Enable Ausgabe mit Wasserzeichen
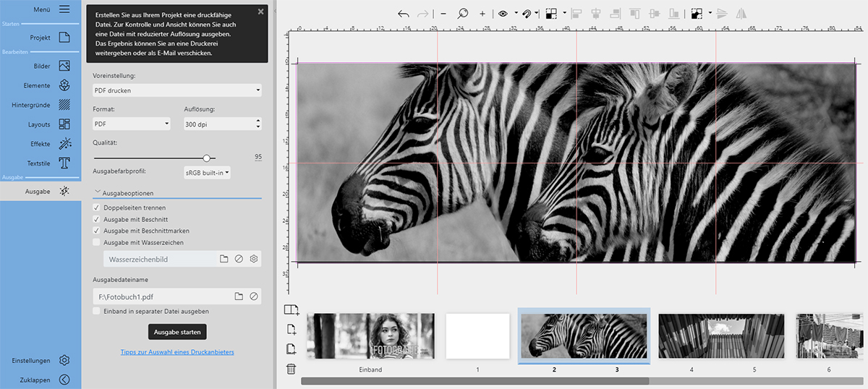The image size is (868, 389). tap(97, 242)
